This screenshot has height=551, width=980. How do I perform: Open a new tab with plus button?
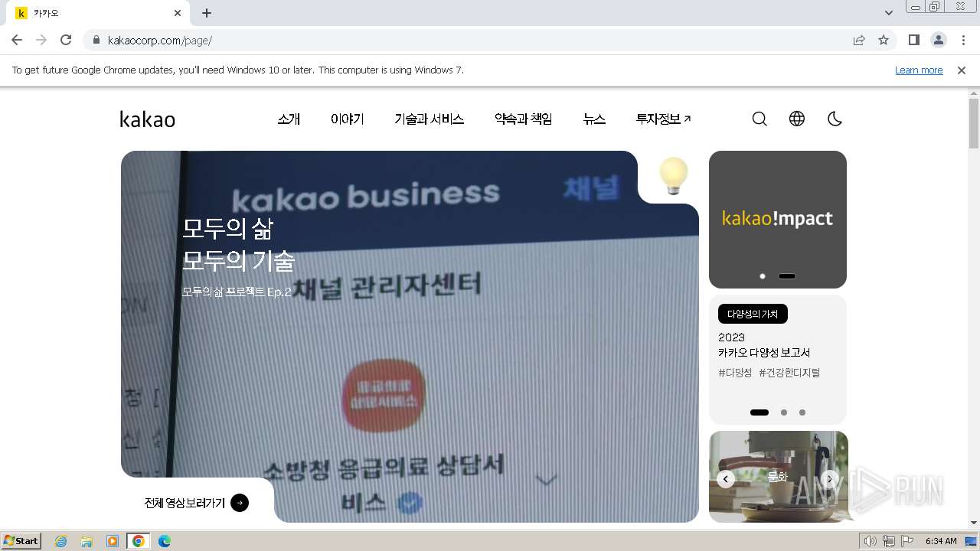pyautogui.click(x=207, y=13)
